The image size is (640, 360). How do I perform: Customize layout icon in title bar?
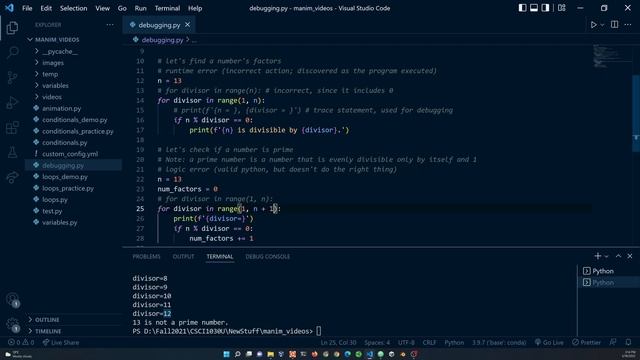(562, 8)
